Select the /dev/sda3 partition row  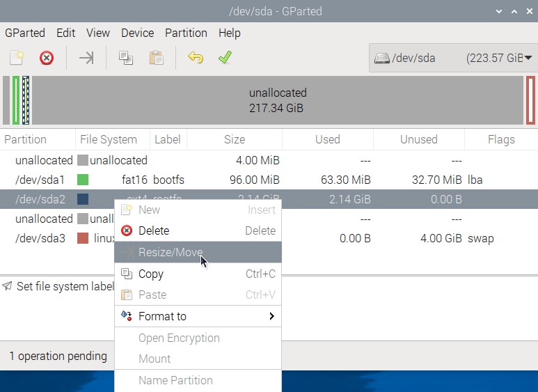(269, 238)
